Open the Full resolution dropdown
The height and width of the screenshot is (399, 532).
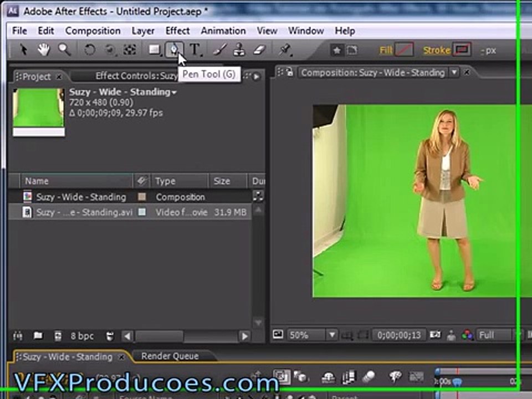[498, 335]
